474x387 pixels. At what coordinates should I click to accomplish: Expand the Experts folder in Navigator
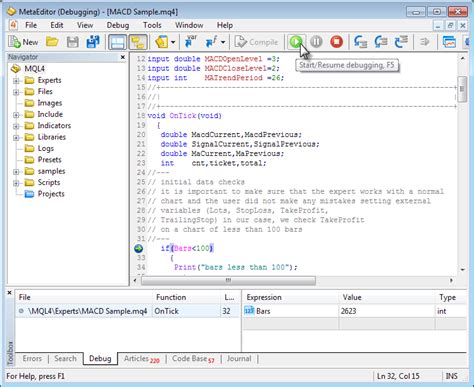tap(16, 81)
